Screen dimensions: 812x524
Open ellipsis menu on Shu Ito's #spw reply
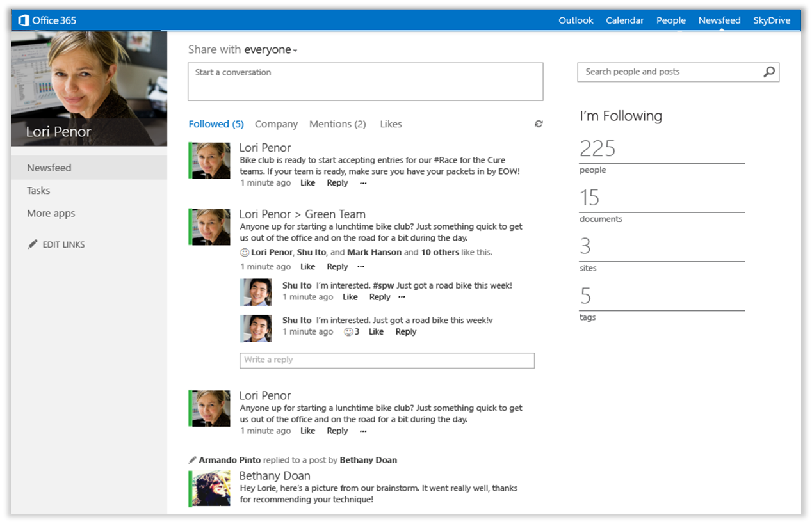[x=402, y=297]
